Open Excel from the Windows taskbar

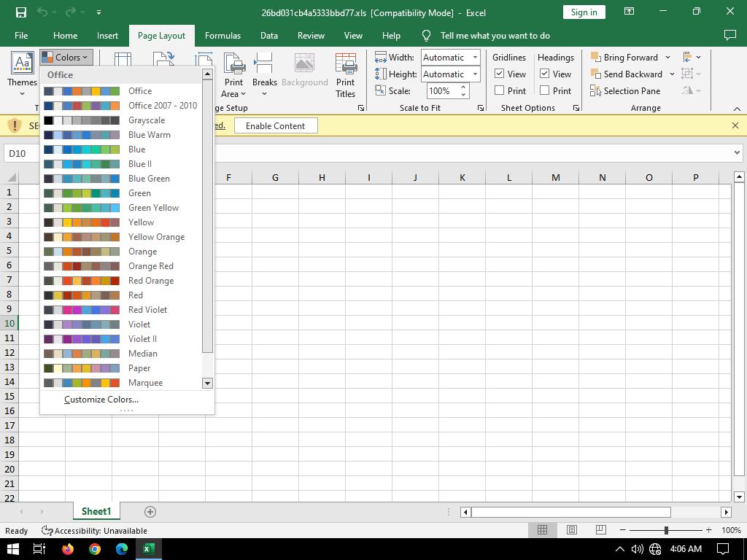pos(149,549)
